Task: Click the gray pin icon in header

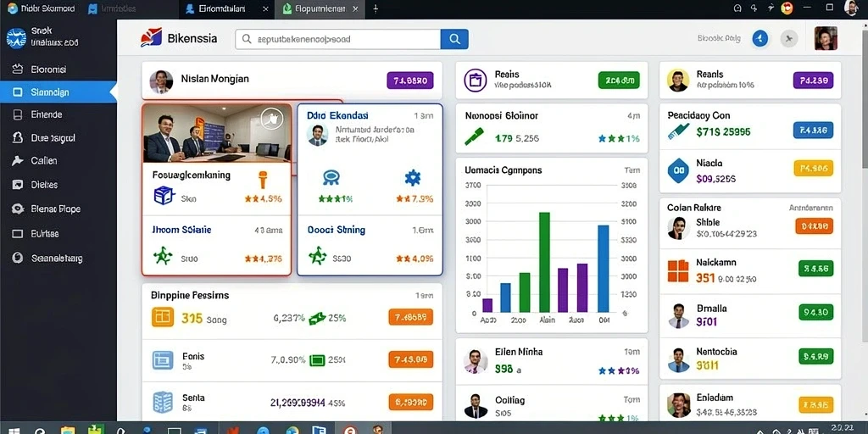Action: pos(789,39)
